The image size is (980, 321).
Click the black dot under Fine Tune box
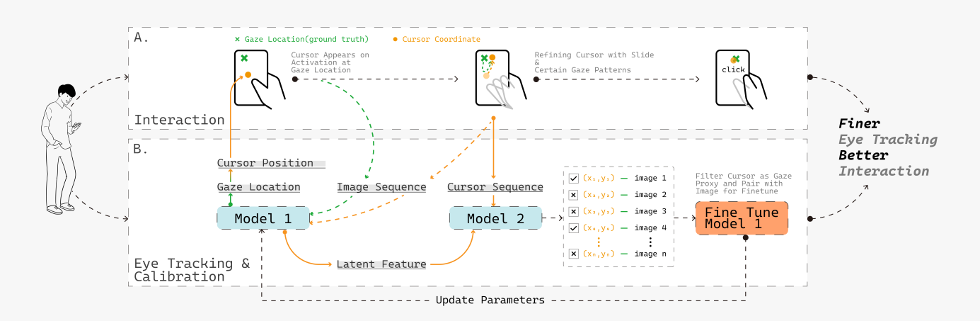click(745, 238)
